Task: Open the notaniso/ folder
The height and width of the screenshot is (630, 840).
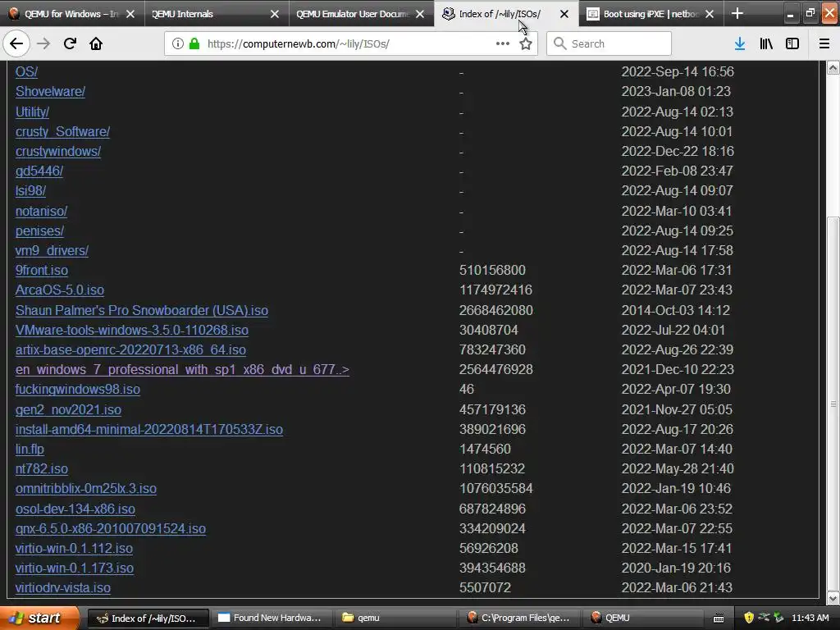Action: [x=41, y=211]
